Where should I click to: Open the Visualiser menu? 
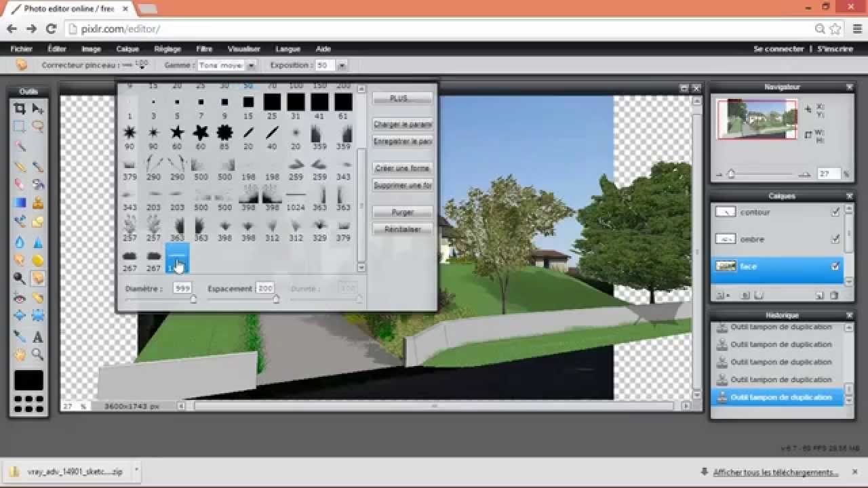(x=244, y=49)
